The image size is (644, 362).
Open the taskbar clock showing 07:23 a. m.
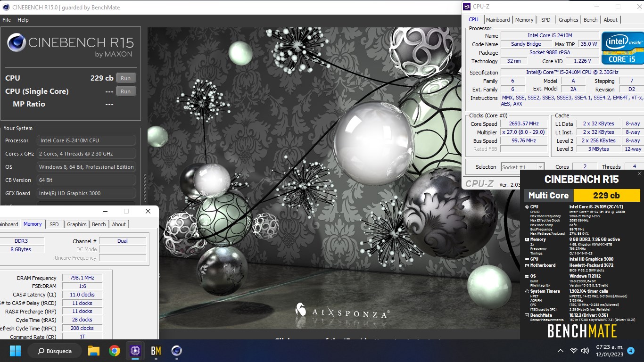click(609, 351)
